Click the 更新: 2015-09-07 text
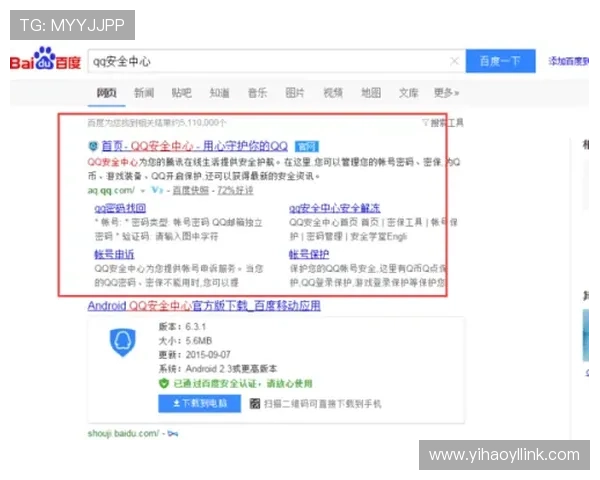 pyautogui.click(x=194, y=355)
